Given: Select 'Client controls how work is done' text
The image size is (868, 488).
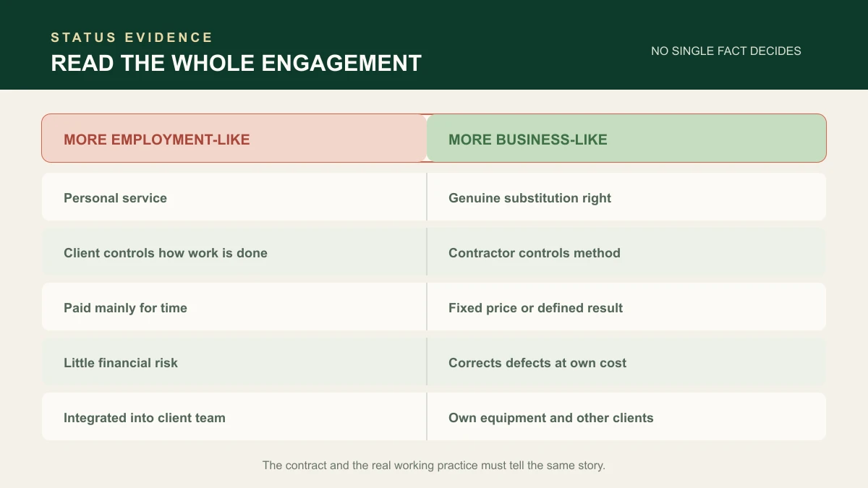Looking at the screenshot, I should [x=166, y=253].
